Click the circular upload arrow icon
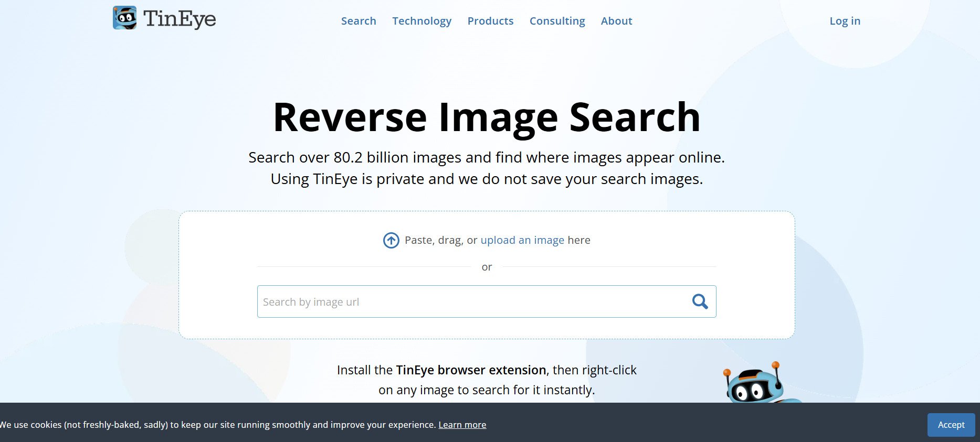 391,240
